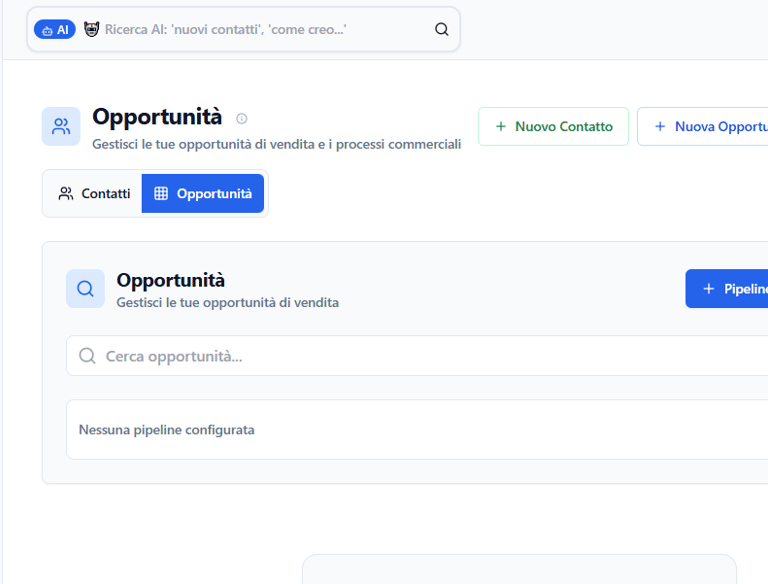Click the Nessuna pipeline configurata message
The width and height of the screenshot is (768, 584).
167,430
